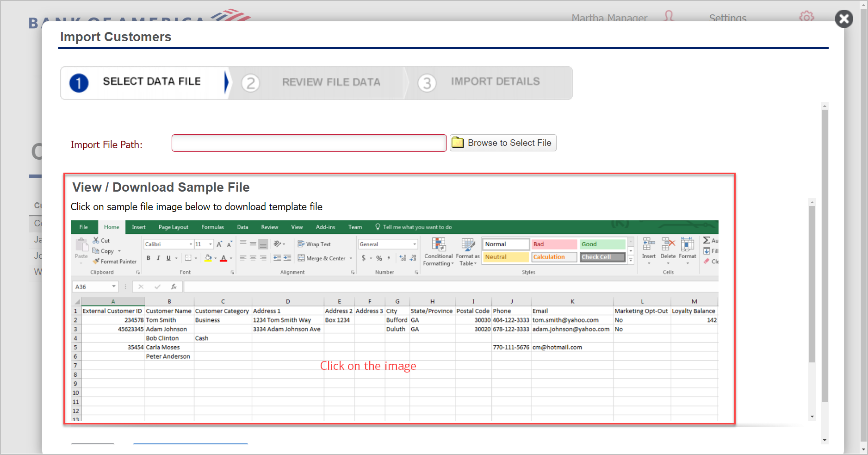Image resolution: width=868 pixels, height=455 pixels.
Task: Click cell 'Adam Johnson' in sample sheet
Action: [x=169, y=329]
